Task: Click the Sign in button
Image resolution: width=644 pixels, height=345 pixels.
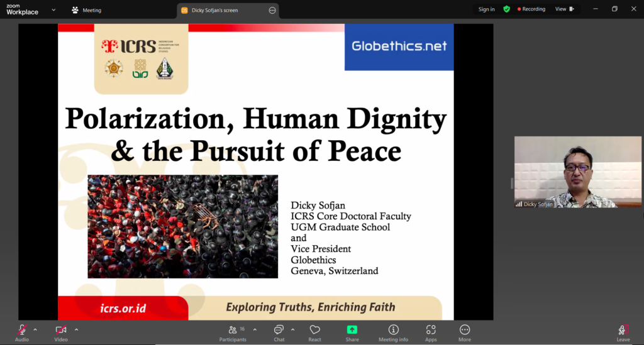Action: (486, 9)
